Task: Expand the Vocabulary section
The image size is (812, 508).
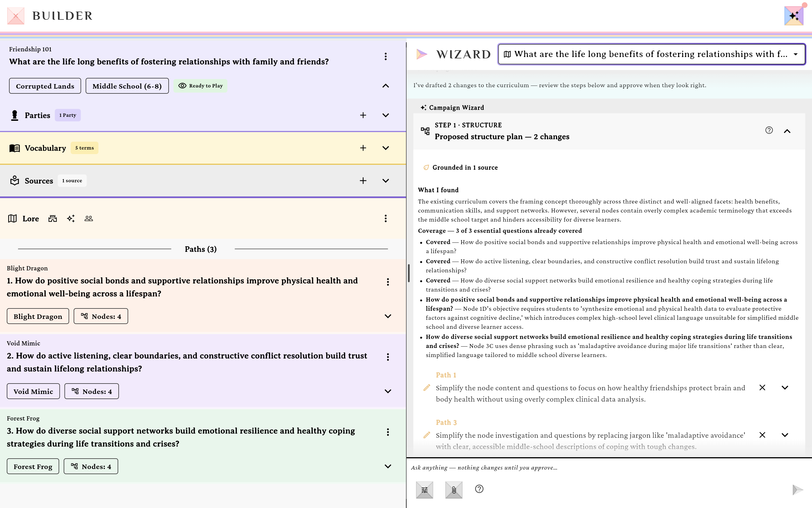Action: (385, 148)
